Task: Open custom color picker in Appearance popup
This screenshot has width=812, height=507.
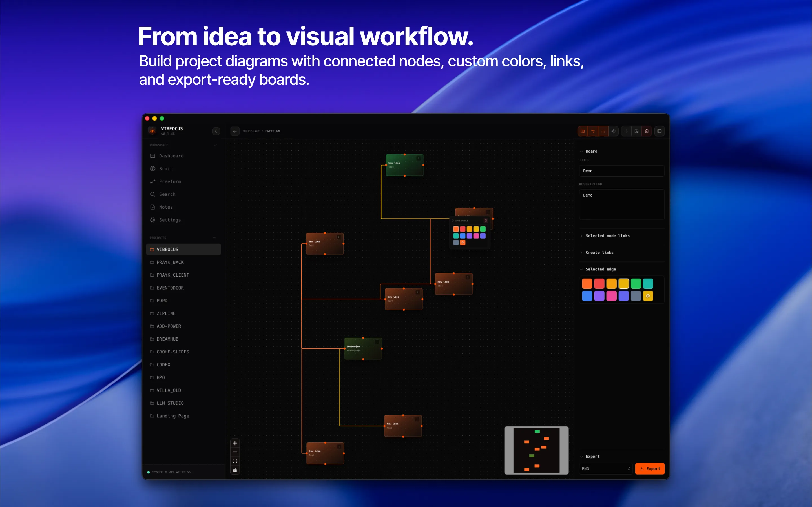Action: (463, 243)
